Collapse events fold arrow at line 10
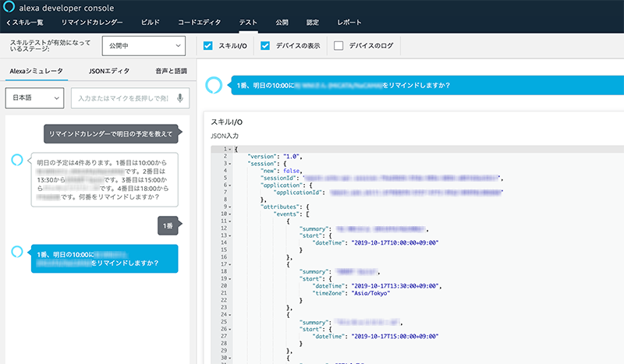 [x=230, y=214]
